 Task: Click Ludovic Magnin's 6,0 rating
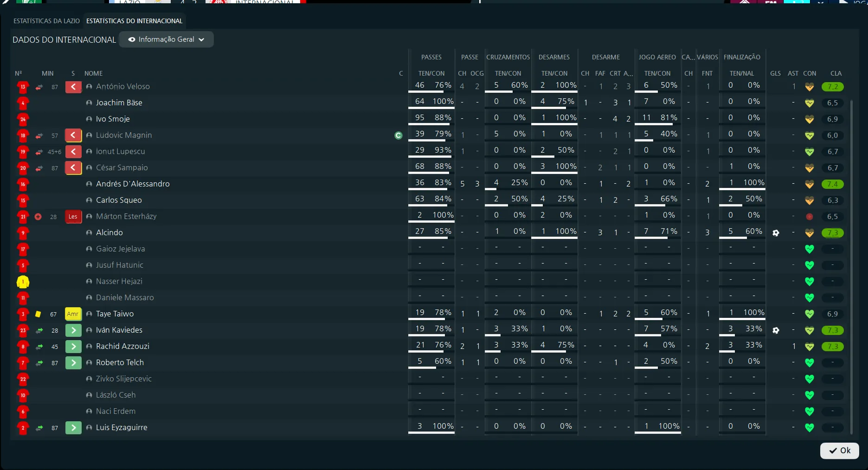(833, 135)
